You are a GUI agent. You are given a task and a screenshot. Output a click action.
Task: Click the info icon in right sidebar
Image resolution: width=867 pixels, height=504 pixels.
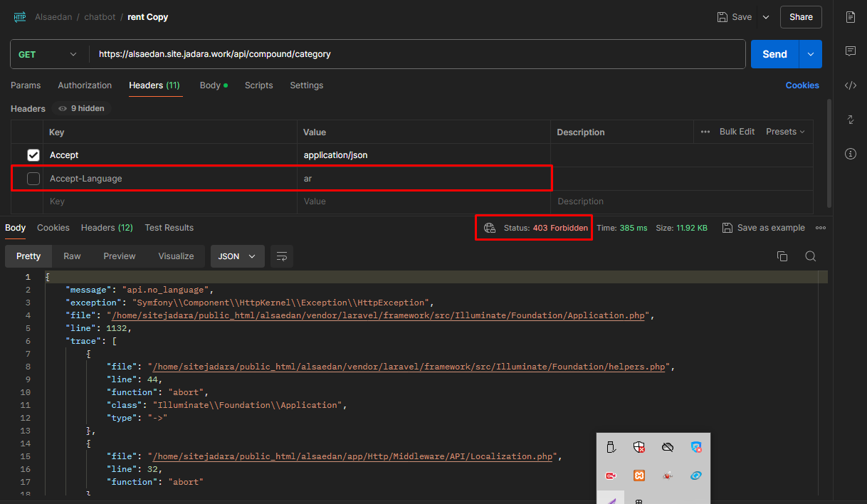(850, 154)
